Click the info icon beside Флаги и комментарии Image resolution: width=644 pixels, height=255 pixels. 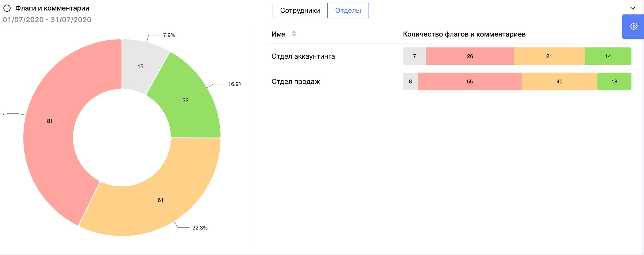pyautogui.click(x=7, y=8)
